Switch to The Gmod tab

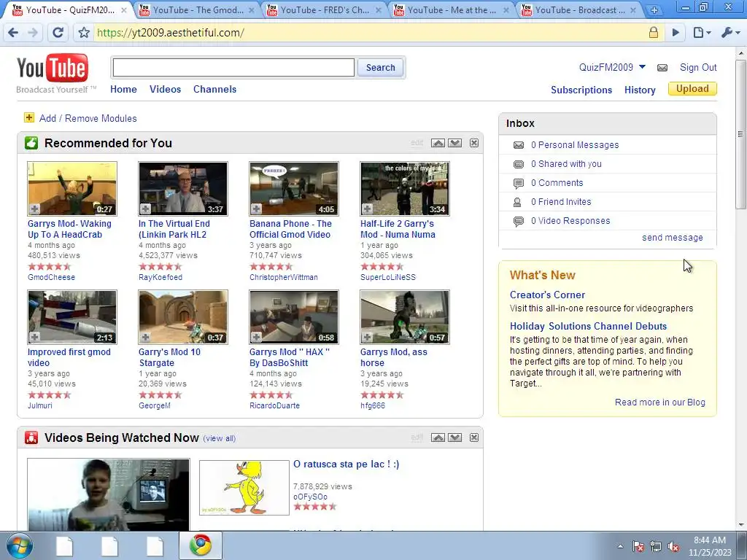[x=197, y=9]
